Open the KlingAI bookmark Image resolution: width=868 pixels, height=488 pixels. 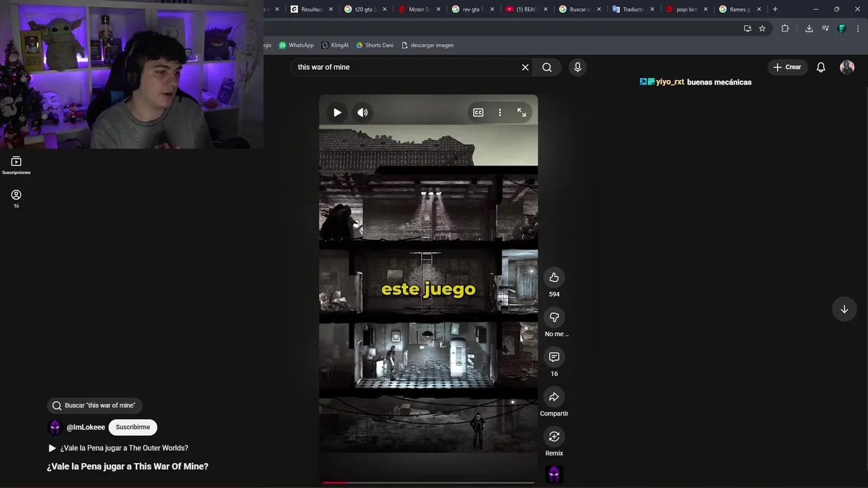point(335,45)
